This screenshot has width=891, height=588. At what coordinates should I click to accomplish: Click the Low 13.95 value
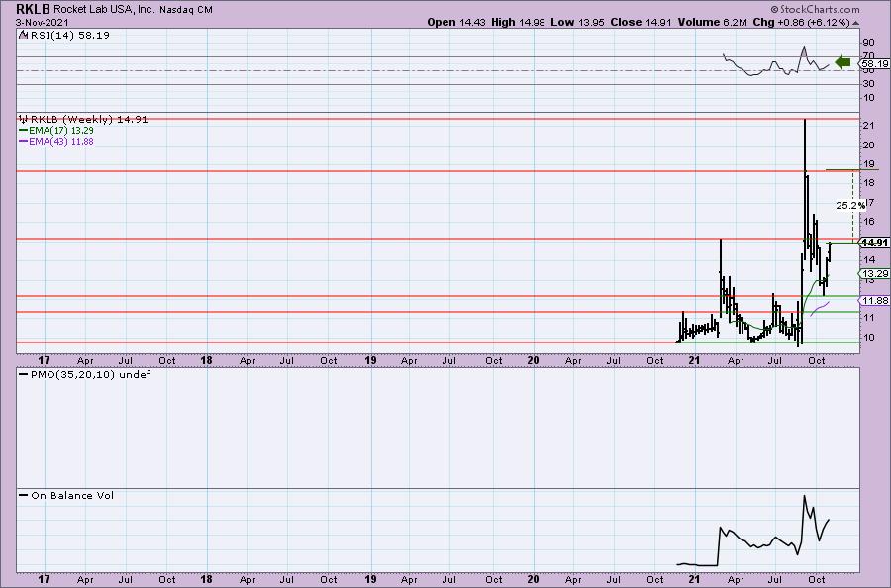[x=577, y=22]
